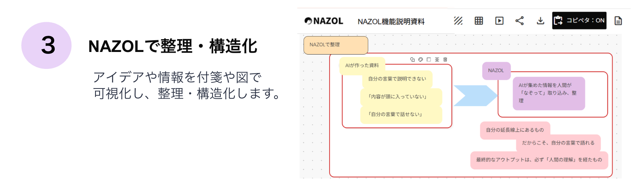Select the NAZOLで整理 orange note
Screen dimensions: 644x183
[336, 45]
